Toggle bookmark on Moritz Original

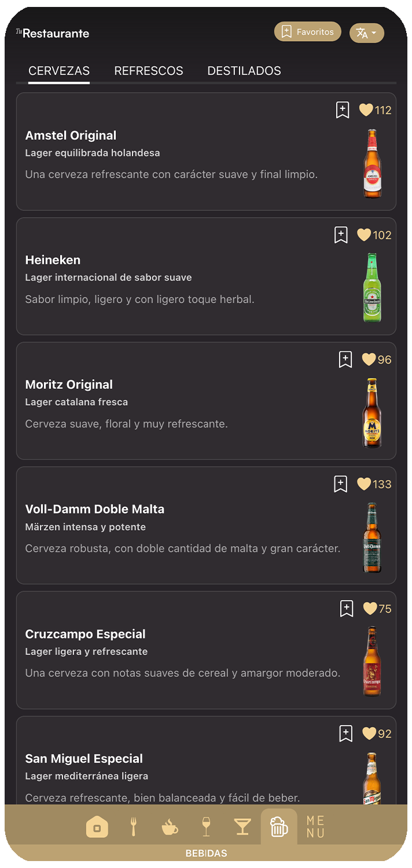[x=345, y=359]
